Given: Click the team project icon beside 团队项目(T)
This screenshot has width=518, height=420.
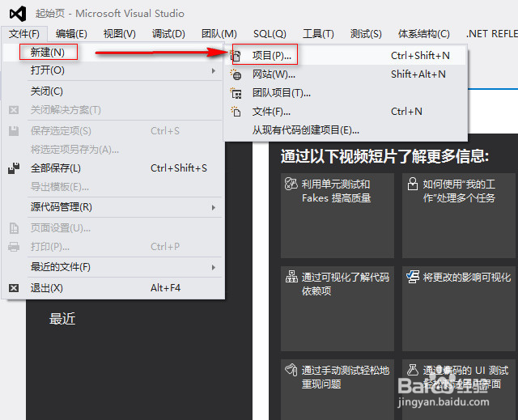Looking at the screenshot, I should pyautogui.click(x=236, y=93).
